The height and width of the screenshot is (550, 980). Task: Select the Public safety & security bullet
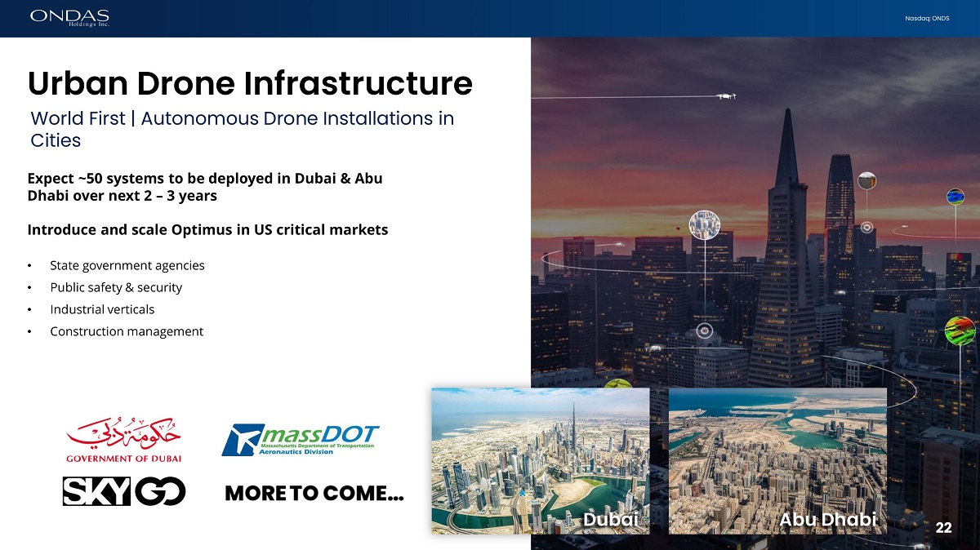coord(116,287)
